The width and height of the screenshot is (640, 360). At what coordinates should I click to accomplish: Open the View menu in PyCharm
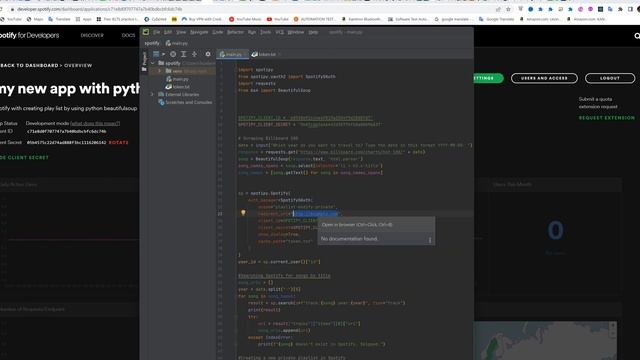point(181,32)
